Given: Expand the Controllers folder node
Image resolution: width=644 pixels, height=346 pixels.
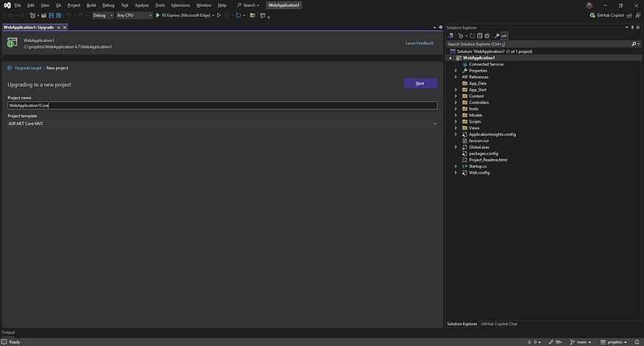Looking at the screenshot, I should point(456,102).
